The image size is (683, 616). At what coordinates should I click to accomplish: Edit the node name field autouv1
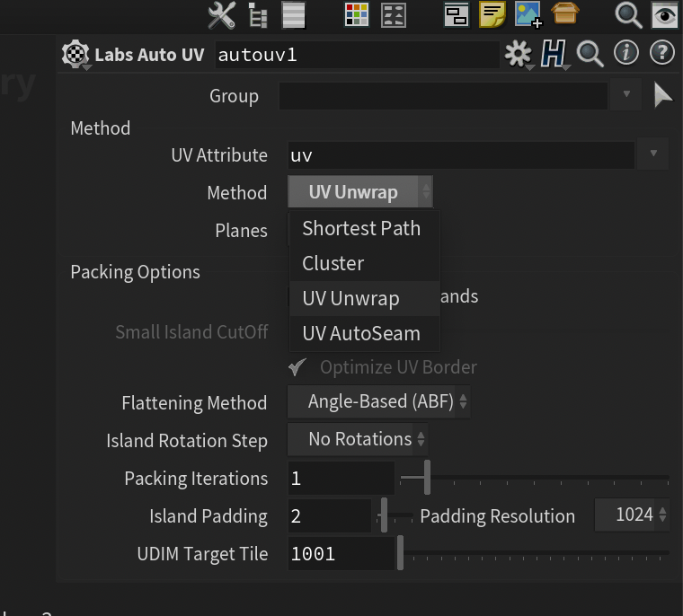coord(357,55)
